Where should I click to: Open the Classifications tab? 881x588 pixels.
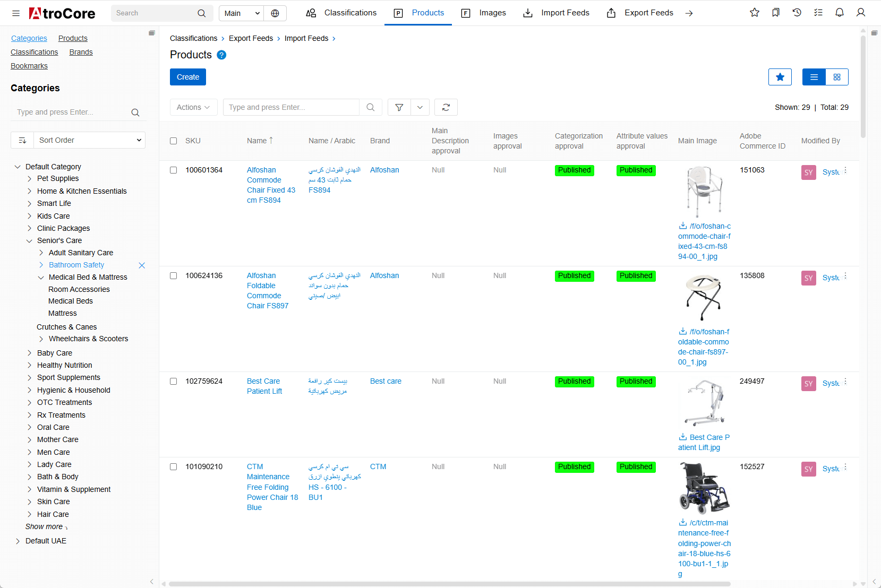coord(341,13)
